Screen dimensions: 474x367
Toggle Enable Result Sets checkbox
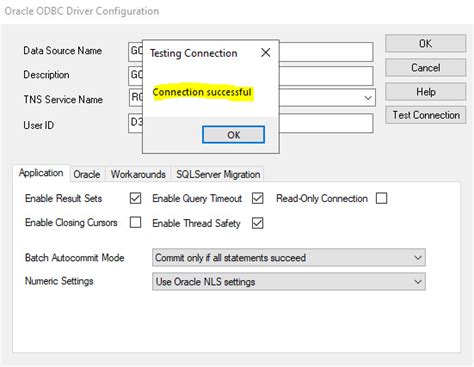[135, 198]
